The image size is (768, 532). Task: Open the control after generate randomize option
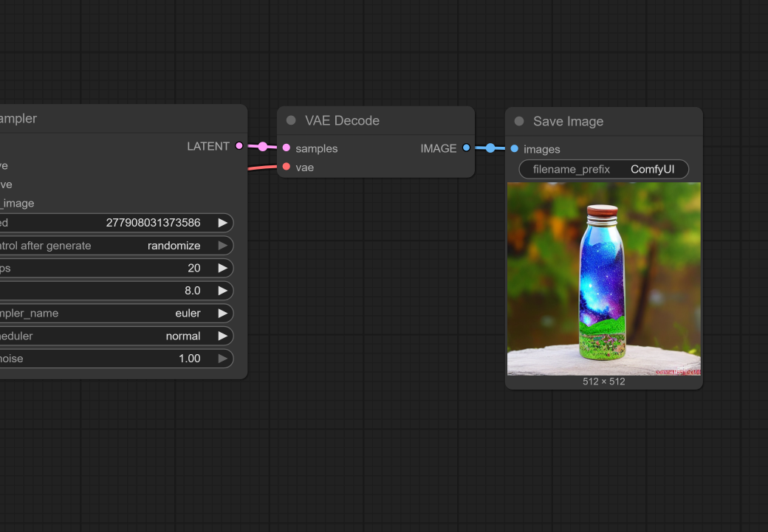click(223, 245)
